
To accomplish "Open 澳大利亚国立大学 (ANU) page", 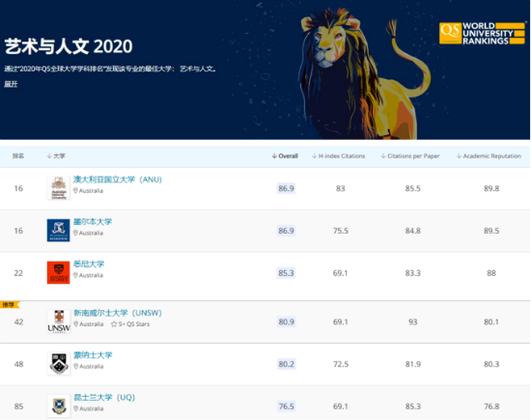I will [118, 180].
